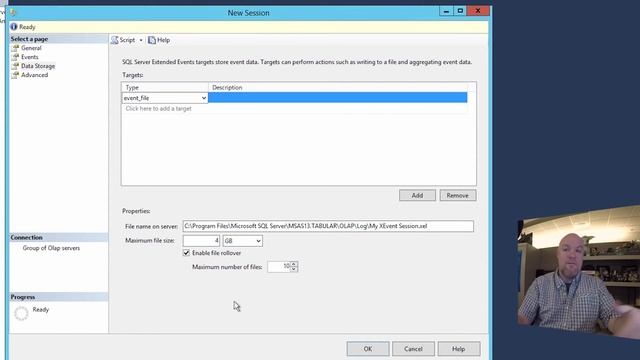Click the New Session window title icon
The width and height of the screenshot is (640, 360).
tap(13, 13)
